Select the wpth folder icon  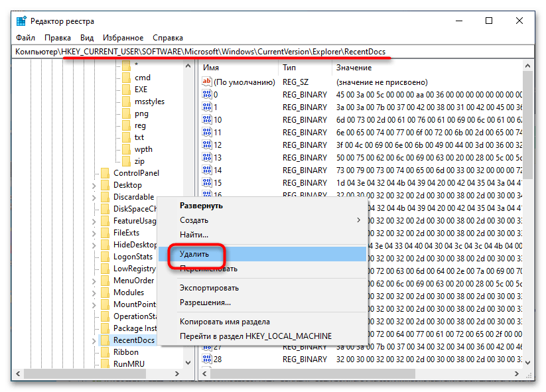127,149
